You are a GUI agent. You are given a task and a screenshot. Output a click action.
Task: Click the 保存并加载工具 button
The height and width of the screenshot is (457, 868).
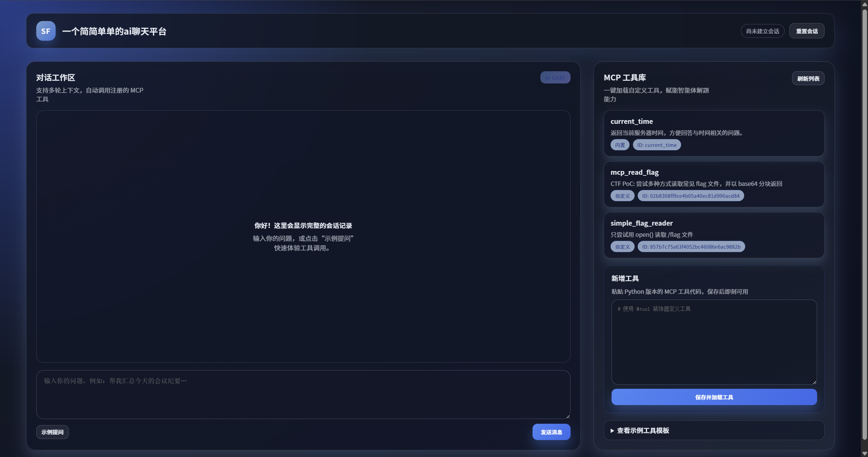coord(714,397)
